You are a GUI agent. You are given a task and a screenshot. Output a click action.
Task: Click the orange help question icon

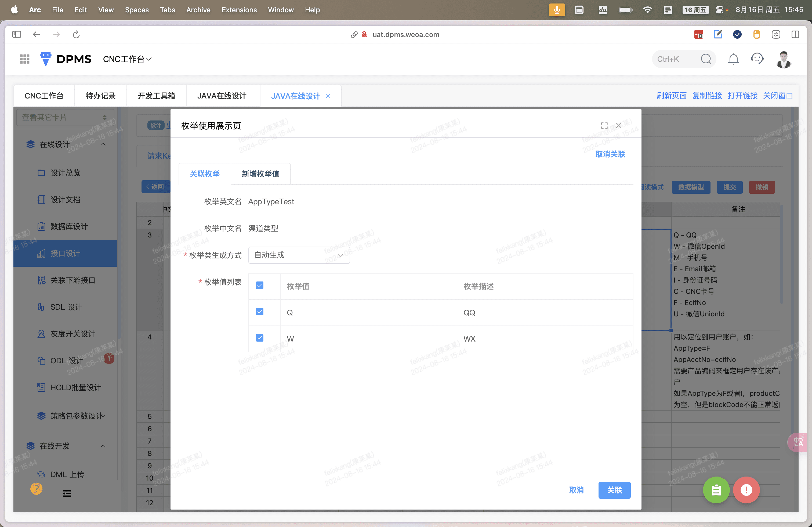click(x=37, y=488)
